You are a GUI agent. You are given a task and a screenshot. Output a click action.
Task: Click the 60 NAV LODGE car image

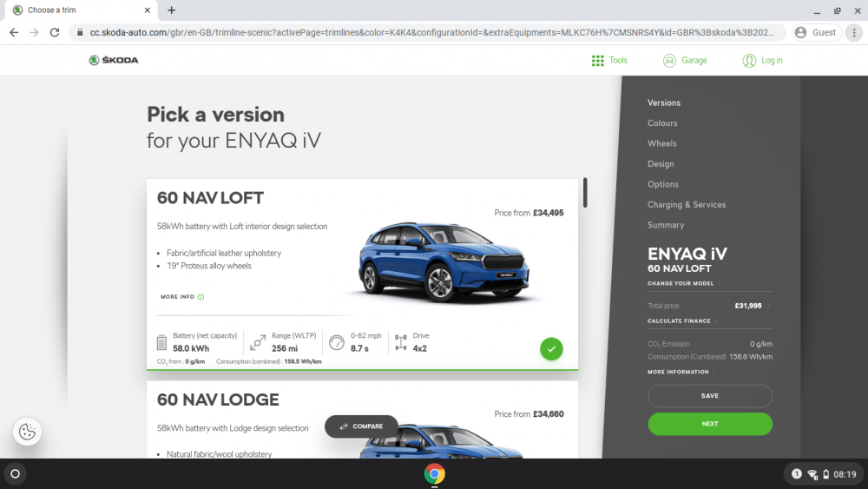[441, 441]
